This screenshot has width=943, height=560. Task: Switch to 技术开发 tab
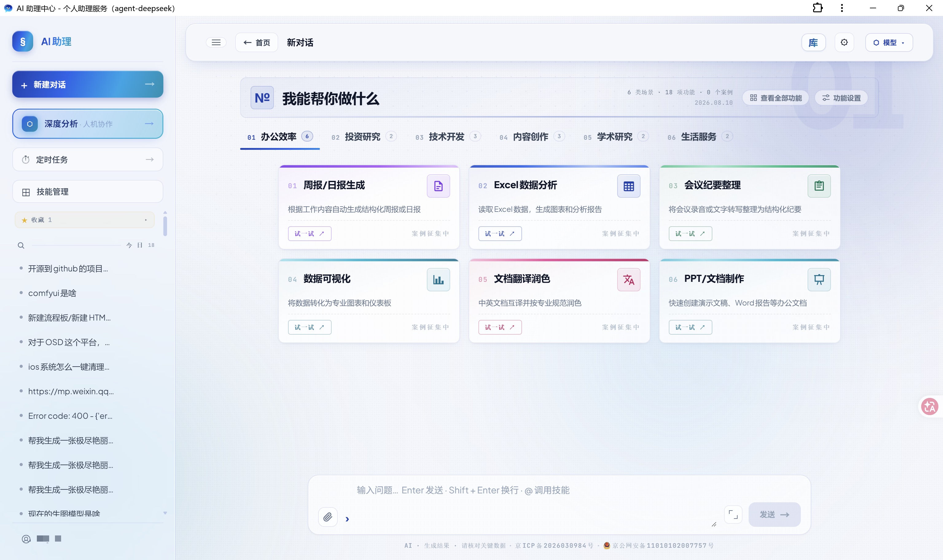click(448, 137)
